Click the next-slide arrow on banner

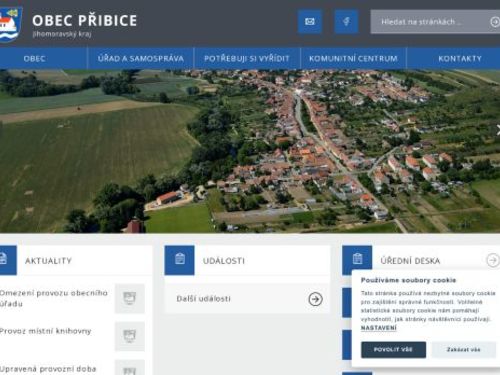click(498, 130)
